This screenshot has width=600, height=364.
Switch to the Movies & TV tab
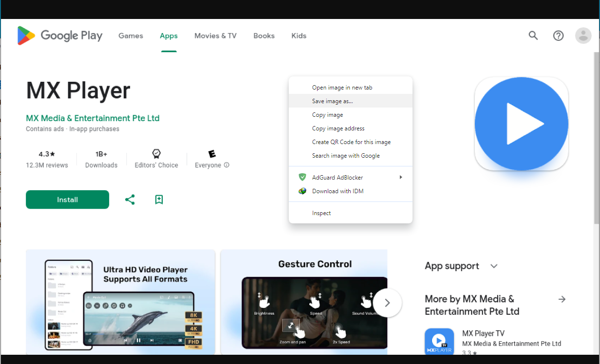tap(215, 36)
